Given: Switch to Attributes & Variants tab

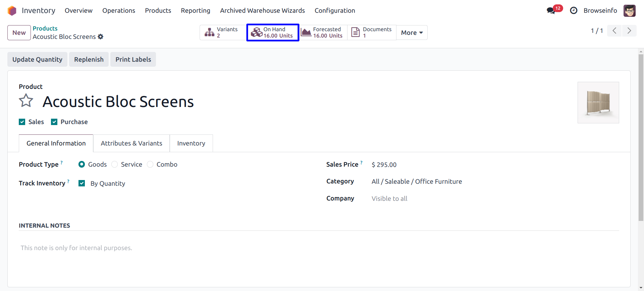Looking at the screenshot, I should coord(131,143).
